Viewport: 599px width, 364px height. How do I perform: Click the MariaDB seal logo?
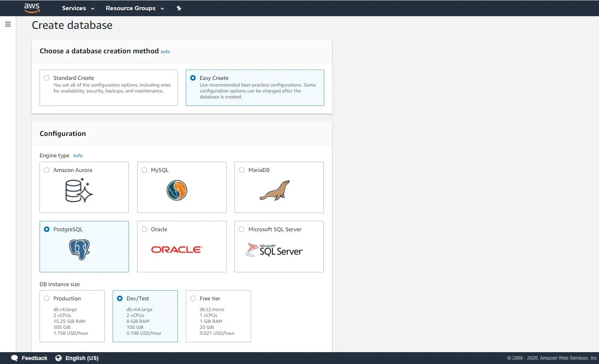[274, 190]
